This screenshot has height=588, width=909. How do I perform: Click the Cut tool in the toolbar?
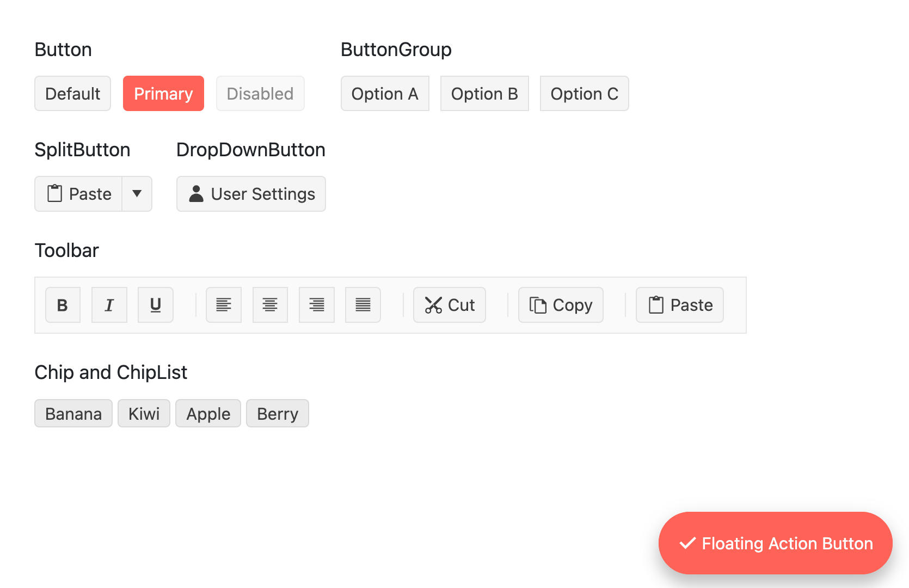[x=449, y=305]
